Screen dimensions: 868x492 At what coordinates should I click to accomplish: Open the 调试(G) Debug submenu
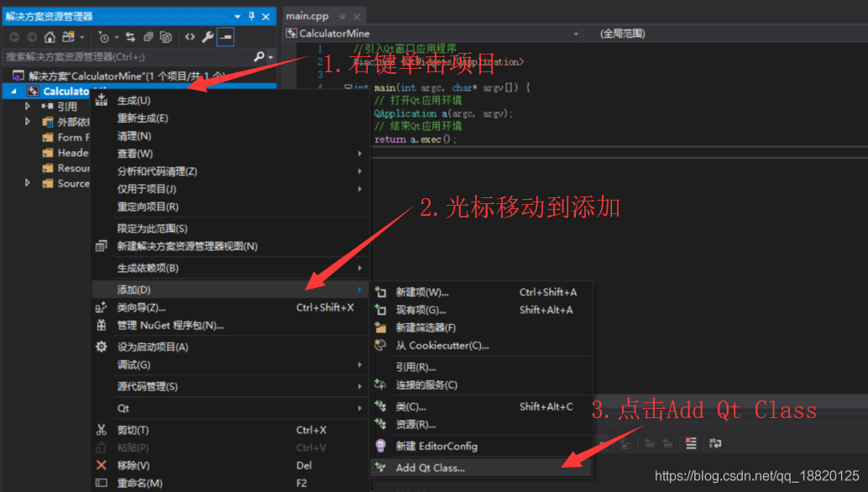[230, 364]
